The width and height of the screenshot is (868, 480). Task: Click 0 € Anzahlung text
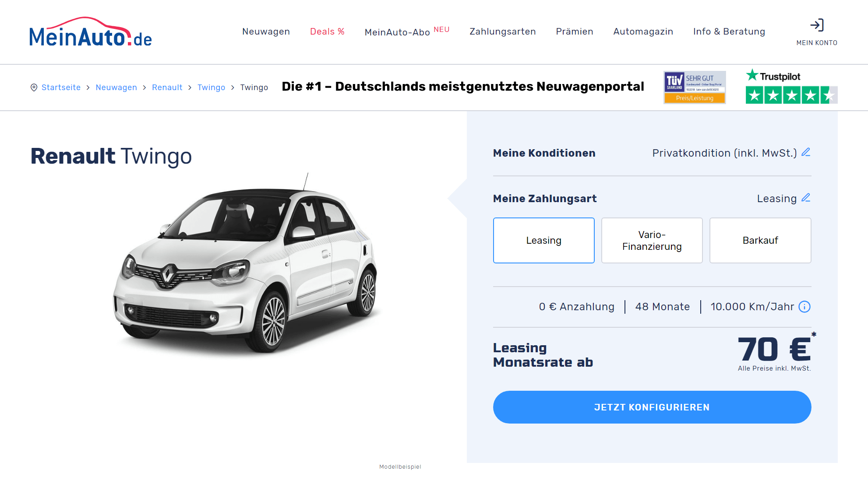click(576, 307)
